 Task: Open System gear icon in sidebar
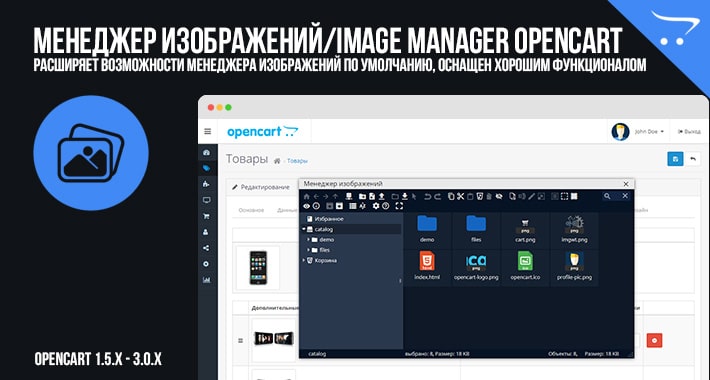pyautogui.click(x=206, y=264)
